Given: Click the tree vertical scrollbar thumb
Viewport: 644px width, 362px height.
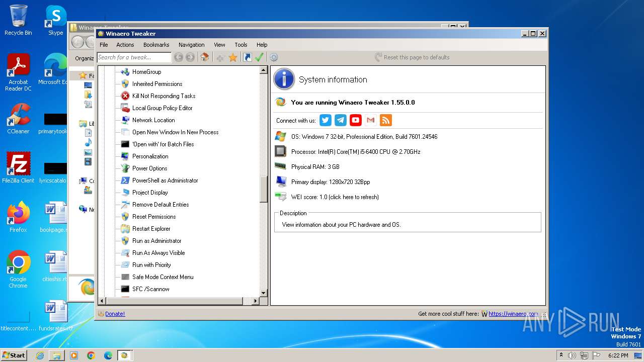Looking at the screenshot, I should pos(264,190).
